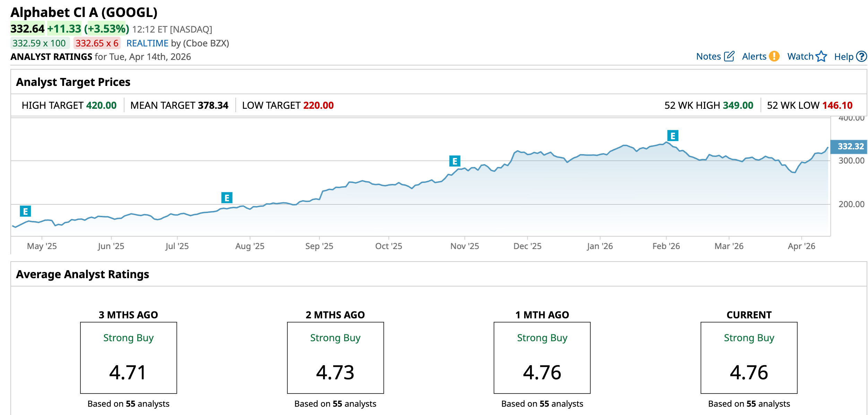The image size is (868, 415).
Task: Click the 3 MTHS AGO 4.71 rating box
Action: point(128,357)
